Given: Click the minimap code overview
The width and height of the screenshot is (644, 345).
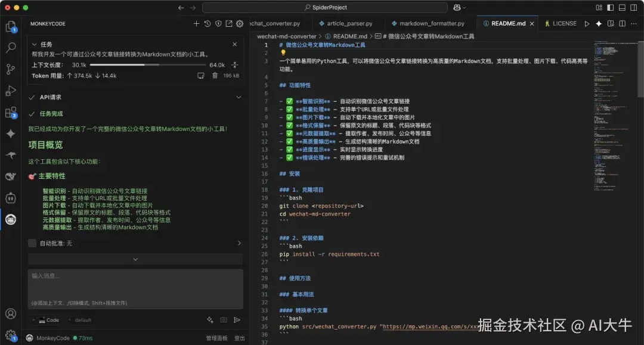Looking at the screenshot, I should pos(615,116).
